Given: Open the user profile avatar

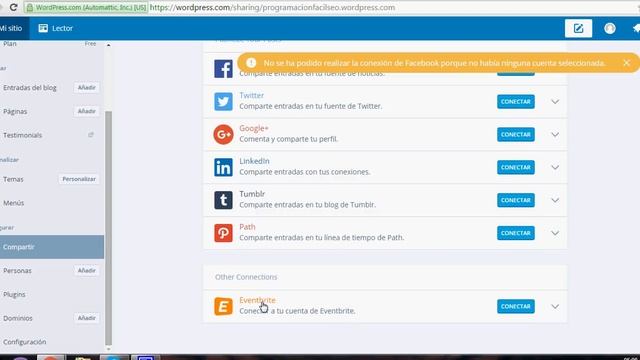Looking at the screenshot, I should pyautogui.click(x=610, y=28).
